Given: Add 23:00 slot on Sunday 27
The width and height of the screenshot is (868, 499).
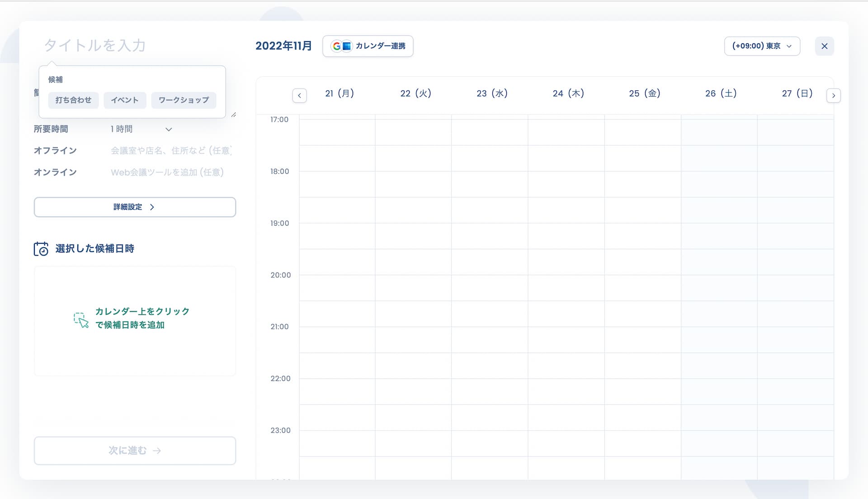Looking at the screenshot, I should [x=796, y=443].
